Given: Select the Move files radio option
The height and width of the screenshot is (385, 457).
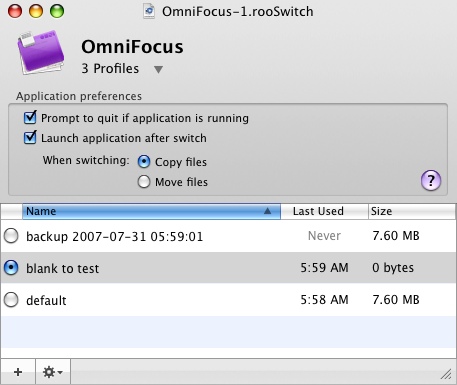Looking at the screenshot, I should [x=144, y=182].
